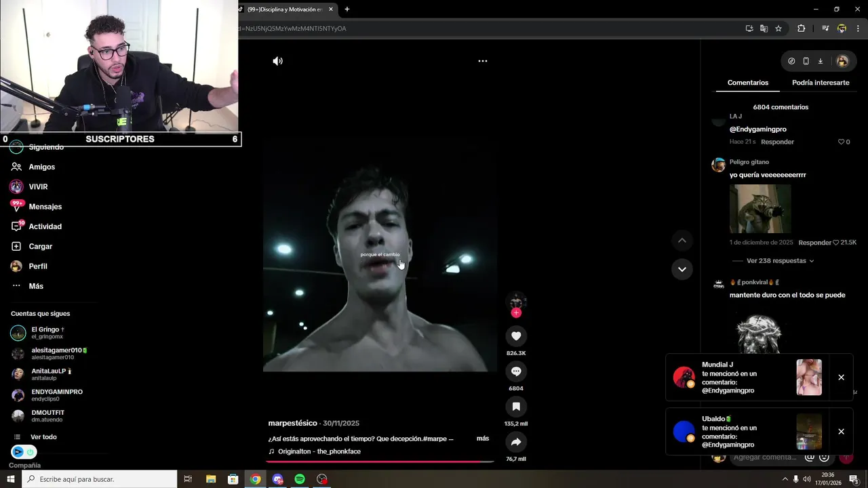
Task: Like LA J's comment heart
Action: coord(842,142)
